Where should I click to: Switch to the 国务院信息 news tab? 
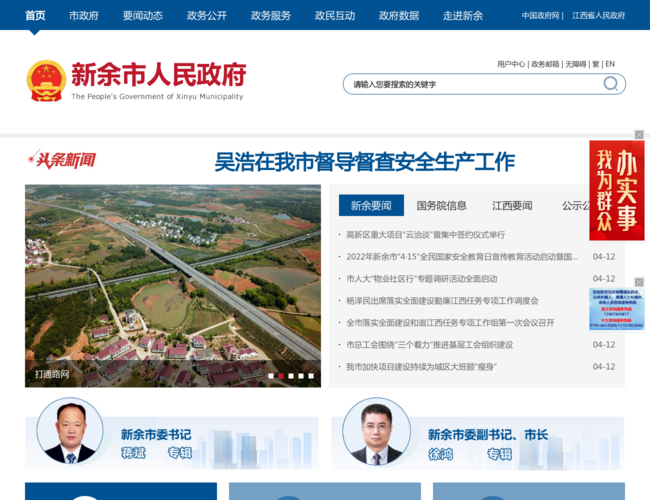(441, 206)
